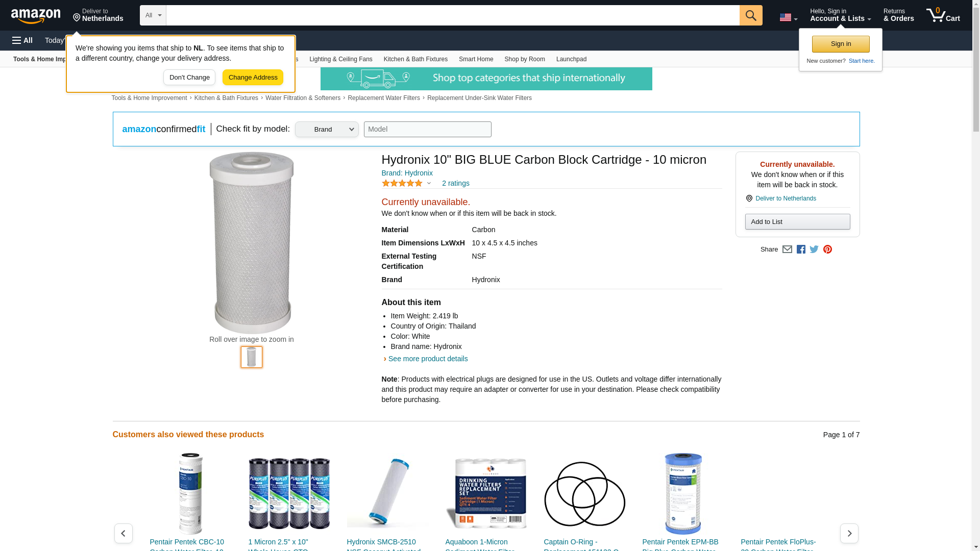Open the cart icon

pos(943,15)
